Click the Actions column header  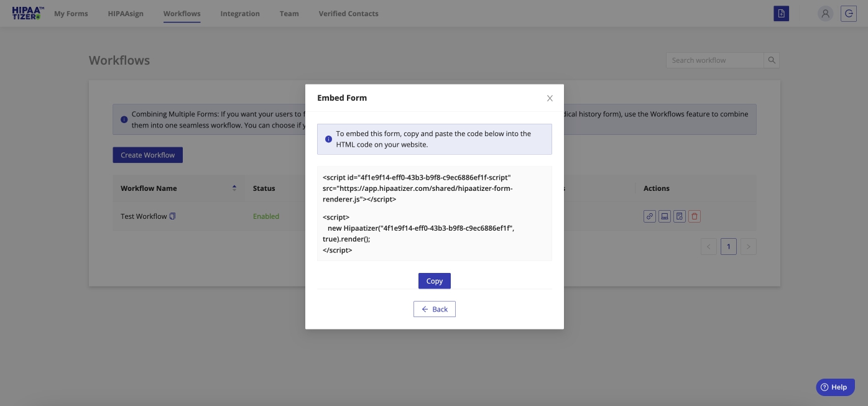pyautogui.click(x=657, y=188)
